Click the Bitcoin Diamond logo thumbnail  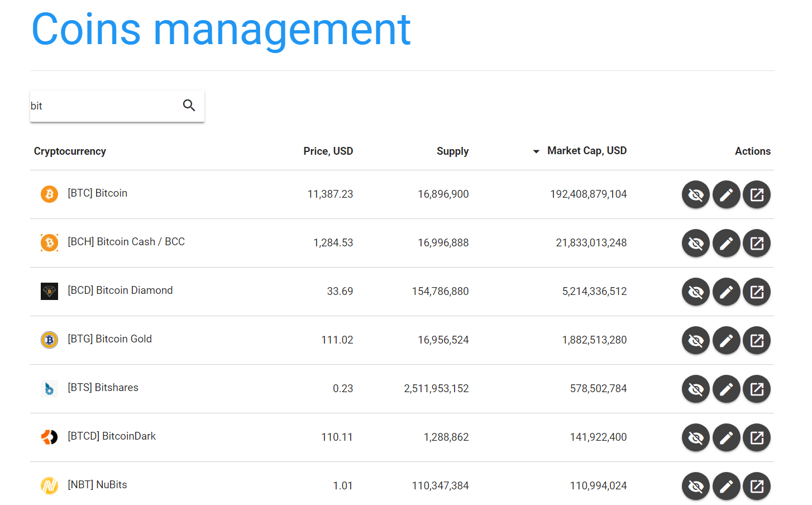49,292
